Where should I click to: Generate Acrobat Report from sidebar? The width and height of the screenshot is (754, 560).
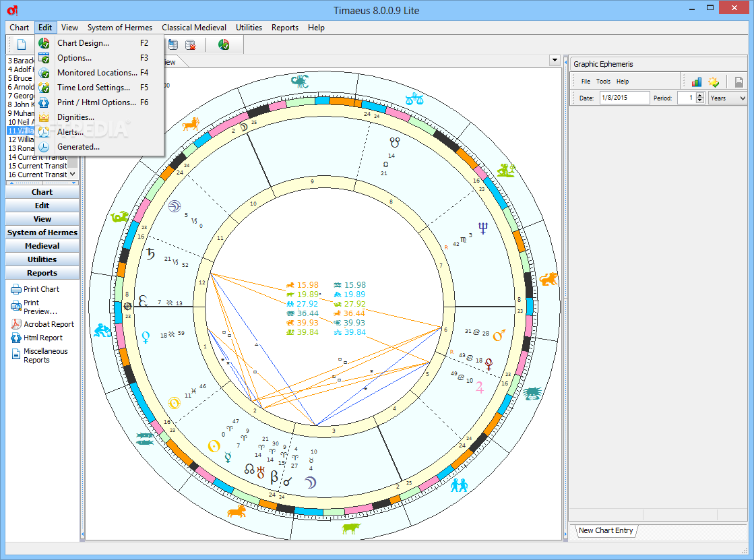[x=49, y=324]
